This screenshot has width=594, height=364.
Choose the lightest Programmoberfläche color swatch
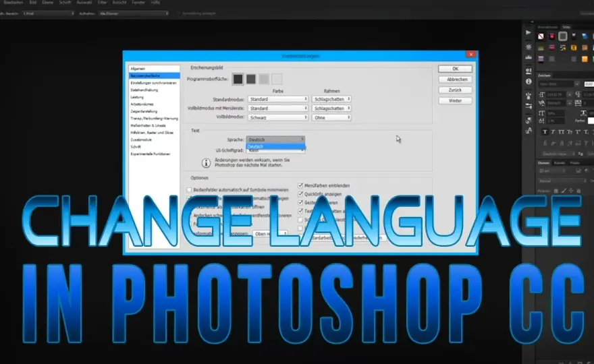[x=277, y=79]
